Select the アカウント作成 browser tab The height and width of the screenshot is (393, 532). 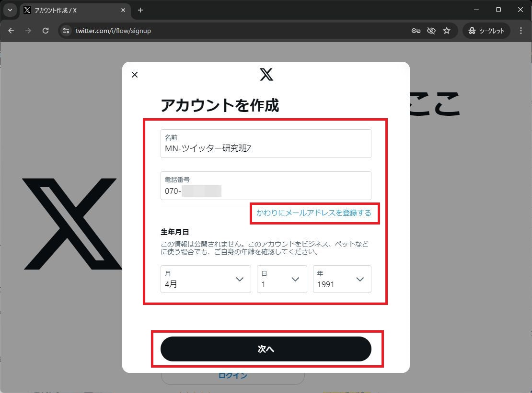[72, 10]
